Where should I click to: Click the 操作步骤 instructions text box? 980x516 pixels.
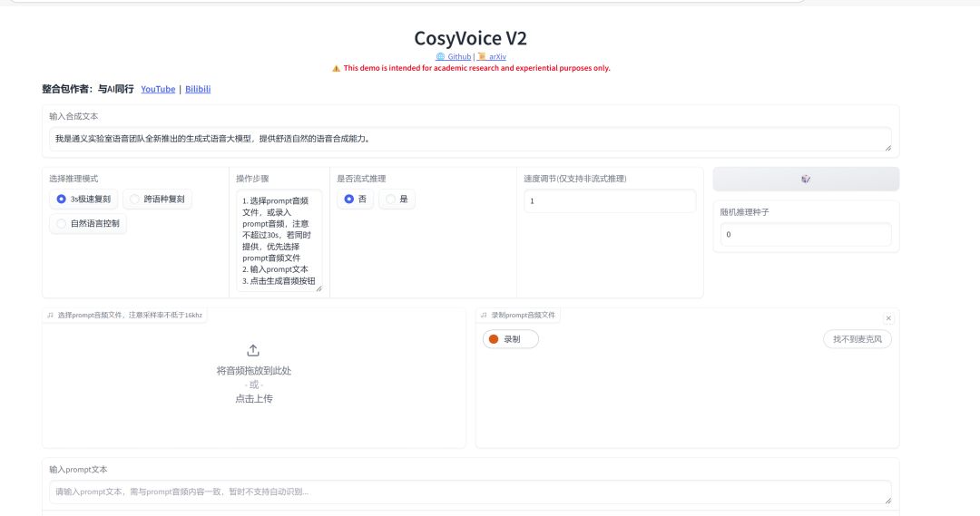tap(279, 240)
